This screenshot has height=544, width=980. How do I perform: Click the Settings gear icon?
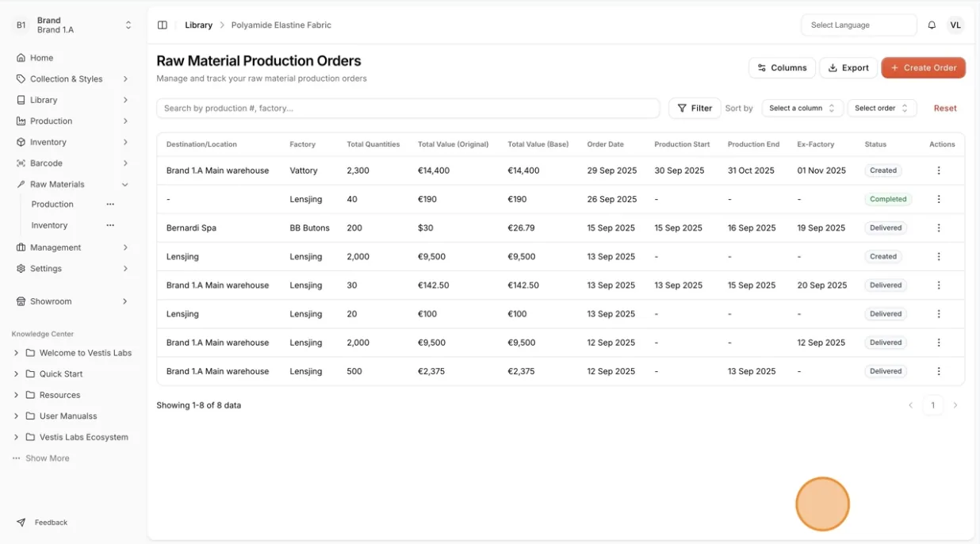[21, 269]
